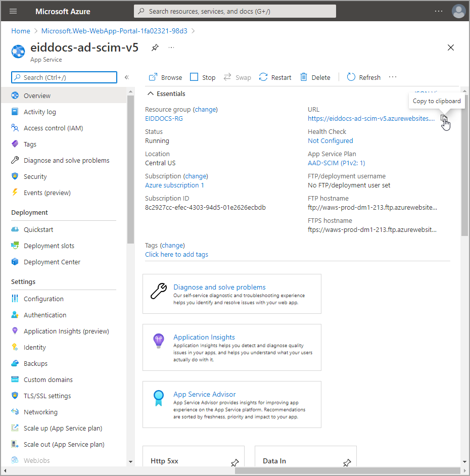Click the AAD-SCIM App Service Plan link
Viewport: 470px width, 476px height.
(336, 163)
